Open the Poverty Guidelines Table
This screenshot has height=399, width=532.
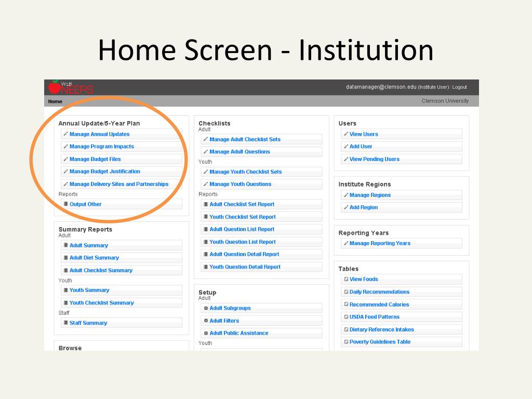pyautogui.click(x=380, y=342)
